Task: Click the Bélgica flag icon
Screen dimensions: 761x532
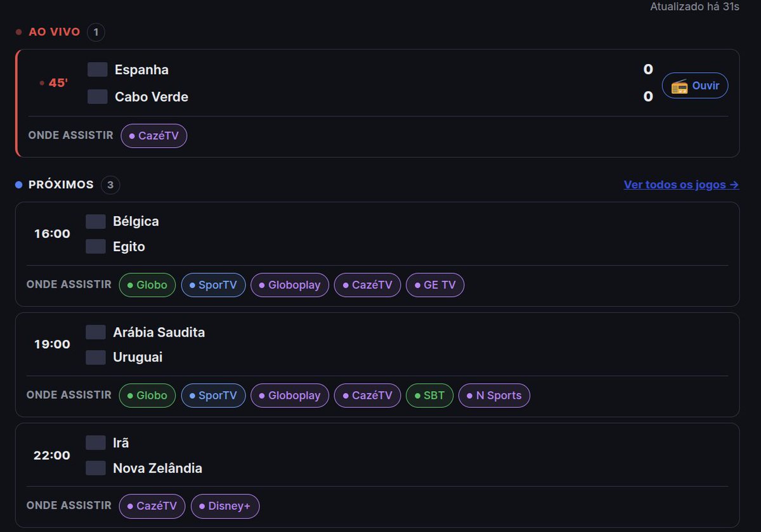Action: click(x=96, y=221)
